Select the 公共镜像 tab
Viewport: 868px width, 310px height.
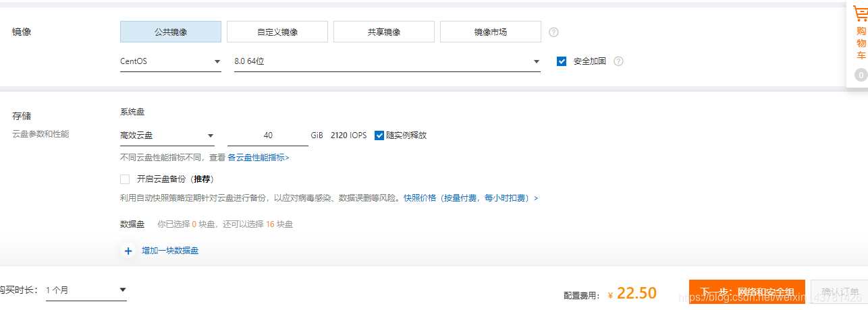pos(171,32)
